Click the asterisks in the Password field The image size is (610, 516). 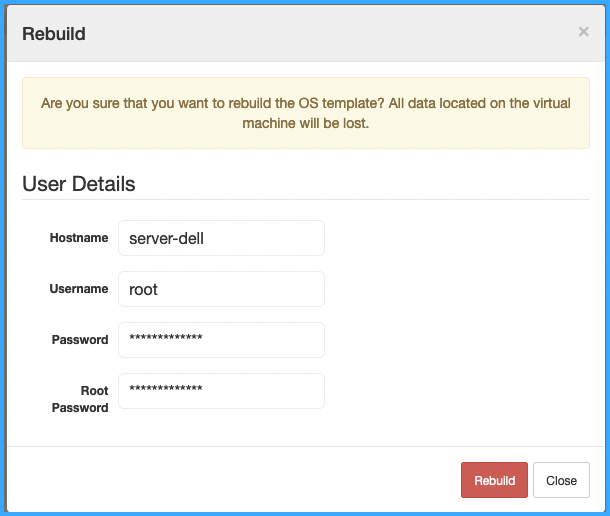click(166, 337)
